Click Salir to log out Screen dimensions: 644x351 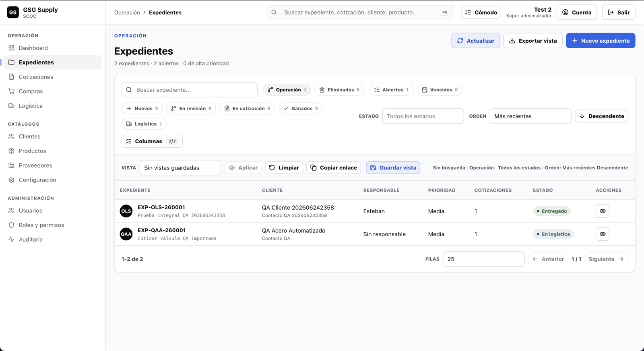point(619,12)
